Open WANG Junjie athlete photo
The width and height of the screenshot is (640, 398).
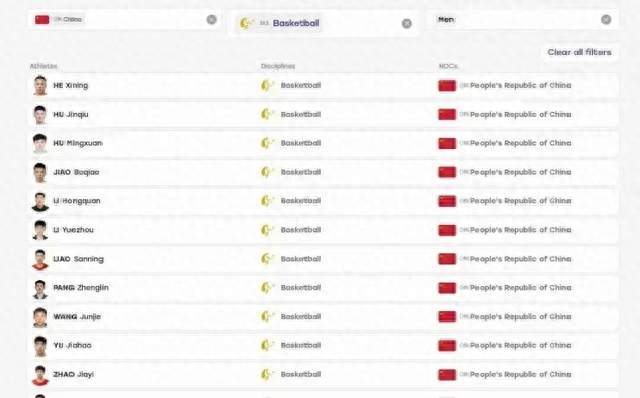pos(40,317)
